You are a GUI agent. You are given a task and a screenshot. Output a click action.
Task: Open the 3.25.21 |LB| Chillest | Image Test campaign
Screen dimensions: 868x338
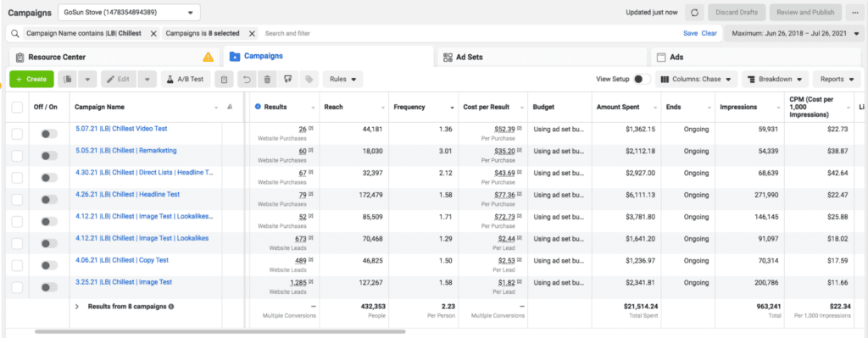(124, 282)
